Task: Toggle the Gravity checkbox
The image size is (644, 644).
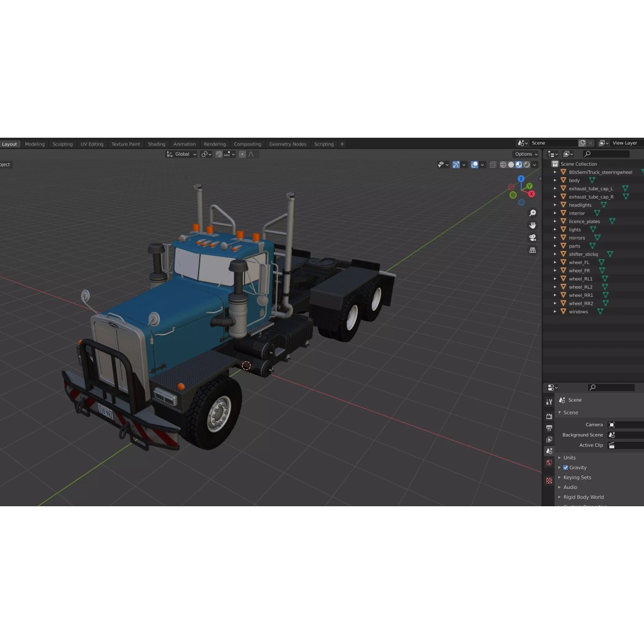Action: click(565, 467)
